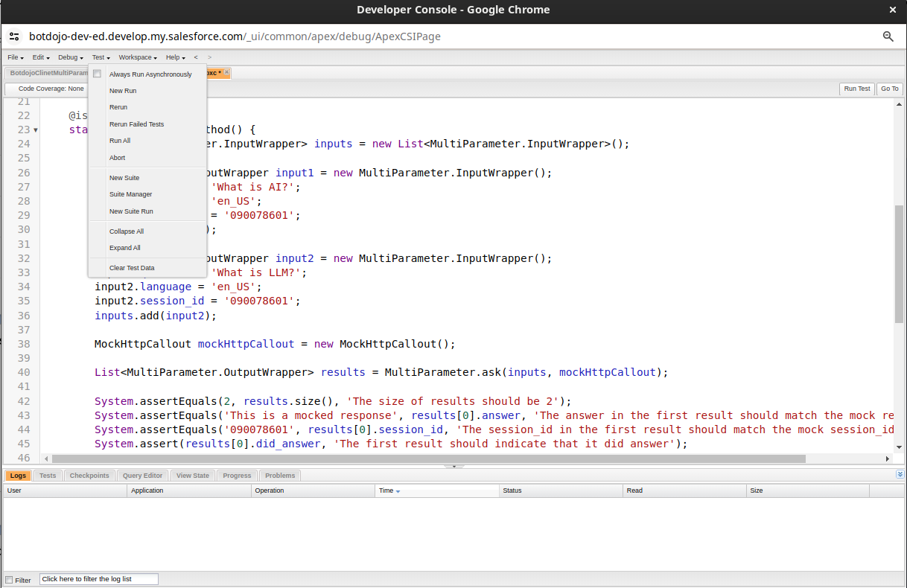Click the browser address URL
The image size is (907, 588).
point(235,36)
